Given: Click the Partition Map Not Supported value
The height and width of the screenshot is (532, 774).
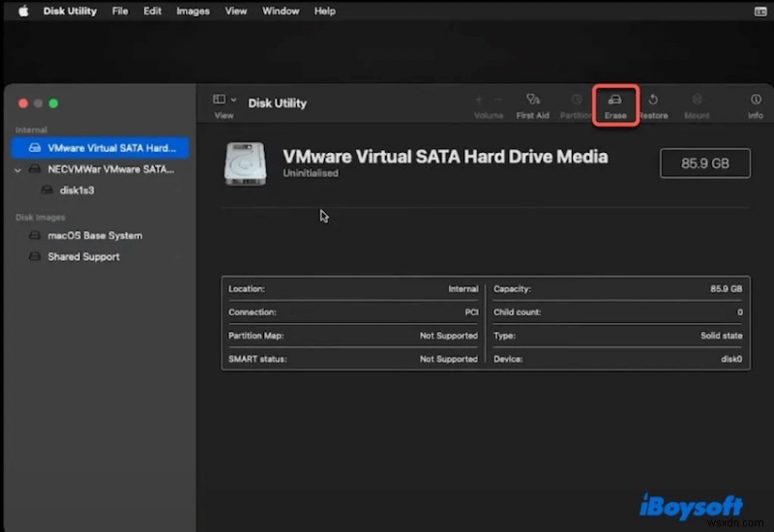Looking at the screenshot, I should pos(449,336).
